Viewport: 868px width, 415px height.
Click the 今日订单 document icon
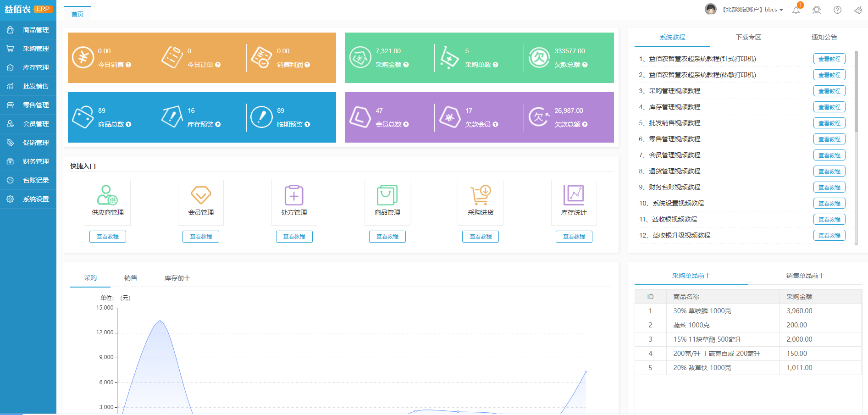pyautogui.click(x=172, y=58)
